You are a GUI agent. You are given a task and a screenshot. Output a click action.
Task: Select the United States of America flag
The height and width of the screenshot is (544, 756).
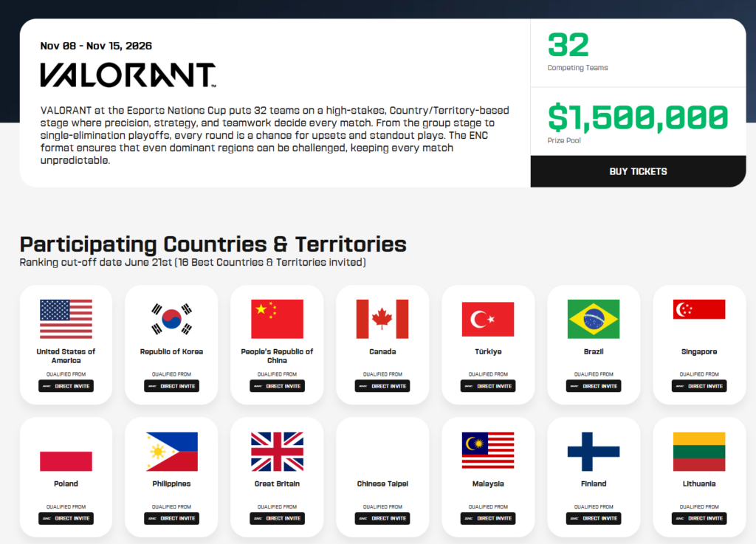pyautogui.click(x=66, y=319)
